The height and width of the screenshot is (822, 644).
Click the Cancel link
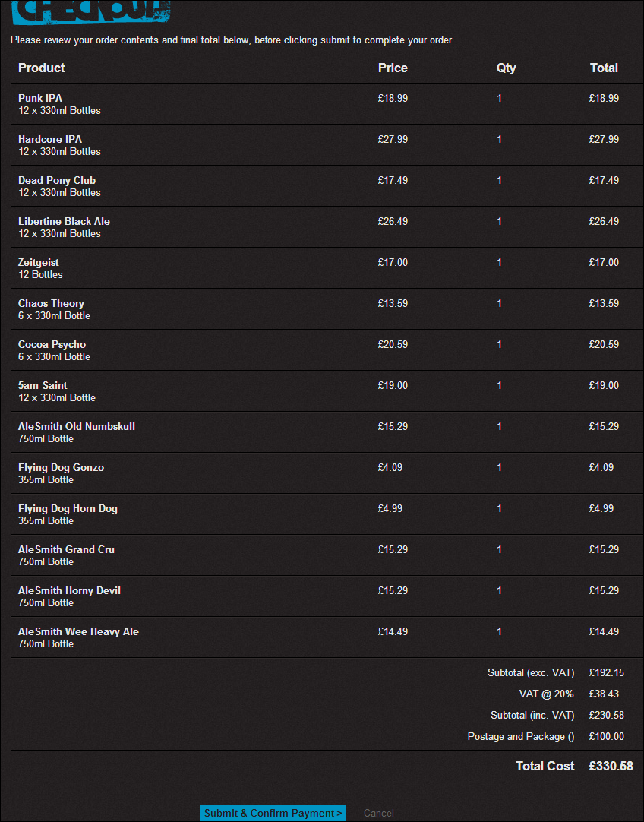(x=378, y=813)
